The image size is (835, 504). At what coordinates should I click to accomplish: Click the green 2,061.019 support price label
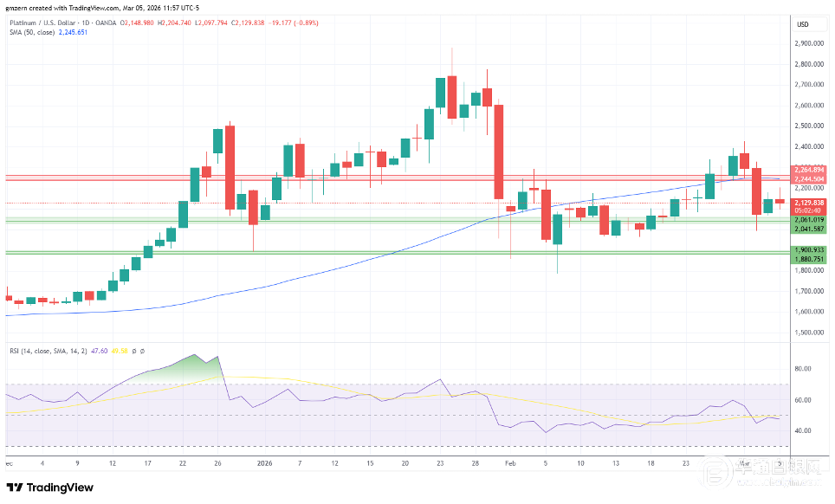tap(807, 220)
